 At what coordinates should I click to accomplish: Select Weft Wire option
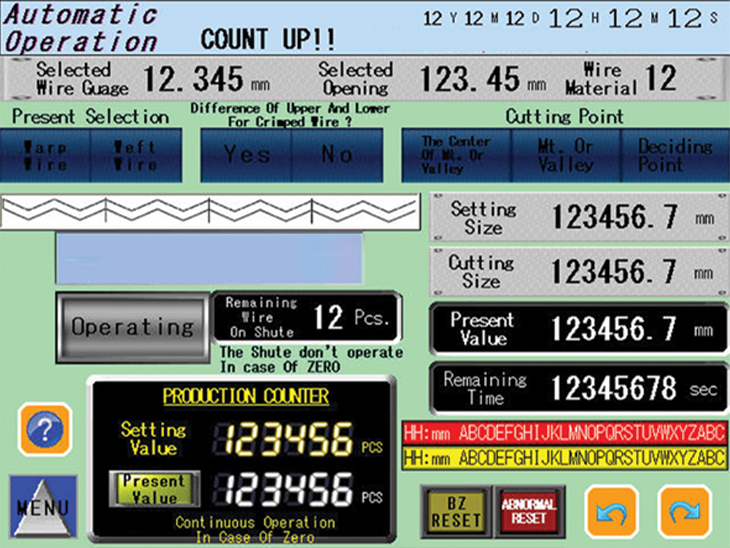point(136,155)
